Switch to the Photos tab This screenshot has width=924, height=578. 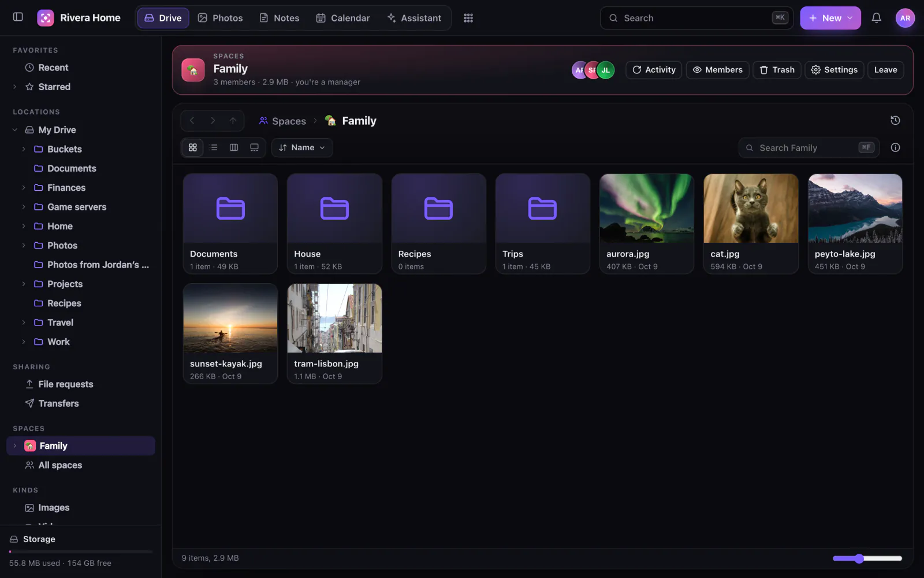[x=220, y=18]
